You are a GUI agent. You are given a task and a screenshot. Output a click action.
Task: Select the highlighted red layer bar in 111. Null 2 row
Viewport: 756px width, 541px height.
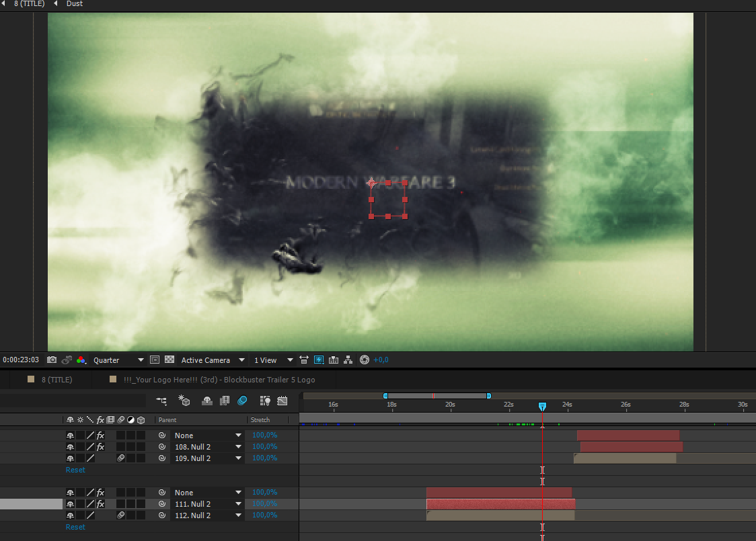click(501, 504)
